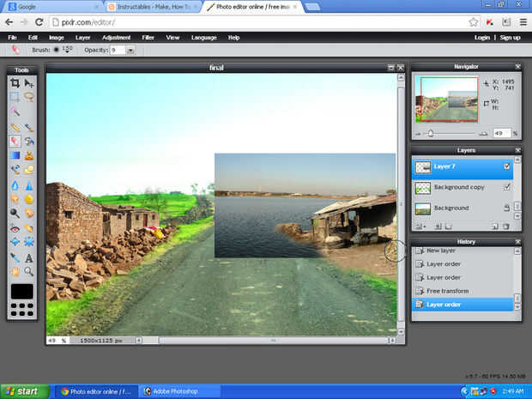This screenshot has width=532, height=399.
Task: Open the Help menu
Action: tap(233, 38)
